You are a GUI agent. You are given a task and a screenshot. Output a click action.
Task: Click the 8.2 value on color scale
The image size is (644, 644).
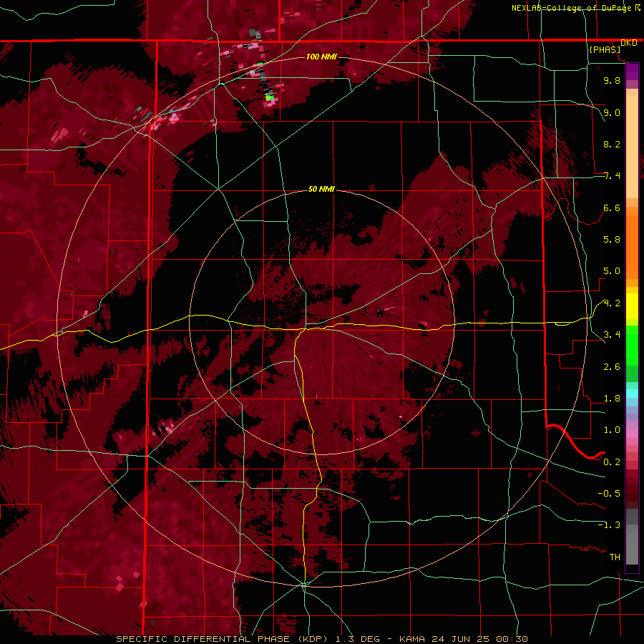[x=612, y=144]
